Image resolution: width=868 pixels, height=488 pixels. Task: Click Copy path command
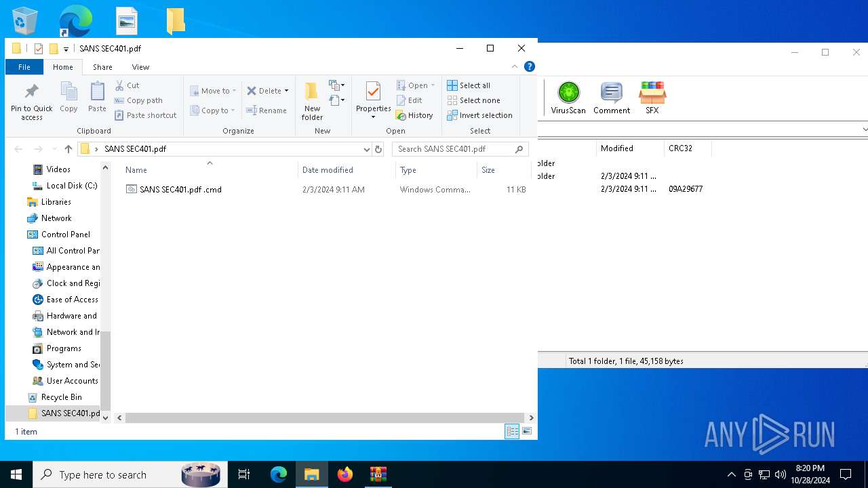click(139, 100)
